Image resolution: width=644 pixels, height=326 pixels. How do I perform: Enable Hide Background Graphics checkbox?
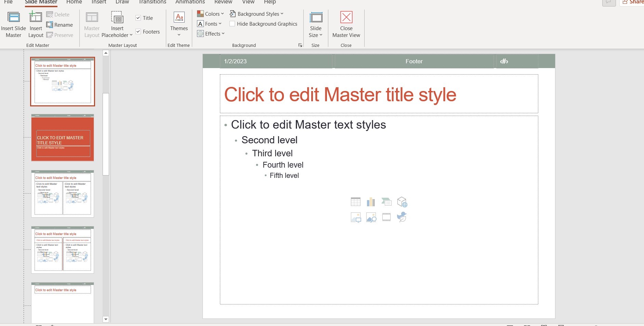click(232, 24)
